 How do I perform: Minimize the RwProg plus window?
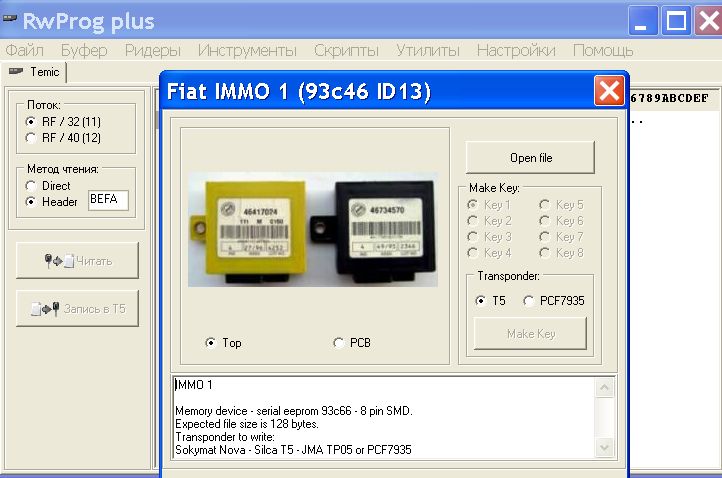tap(642, 21)
